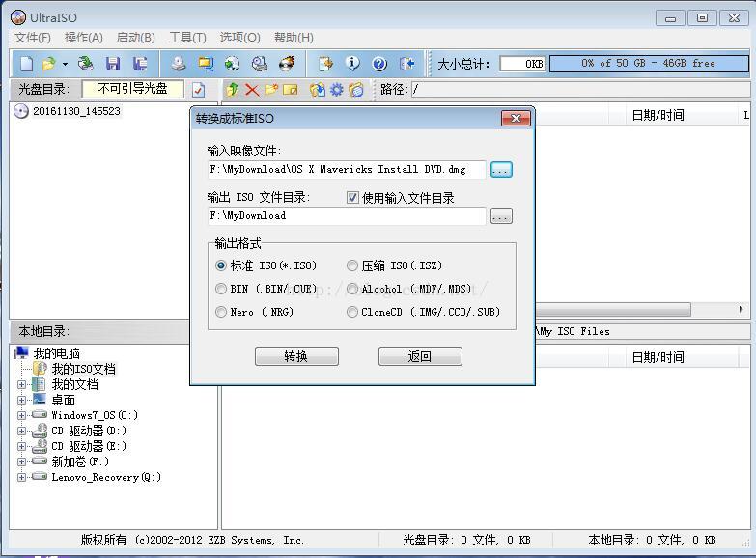This screenshot has width=756, height=558.
Task: Expand the Windows7_OS (C:) drive node
Action: tap(21, 415)
